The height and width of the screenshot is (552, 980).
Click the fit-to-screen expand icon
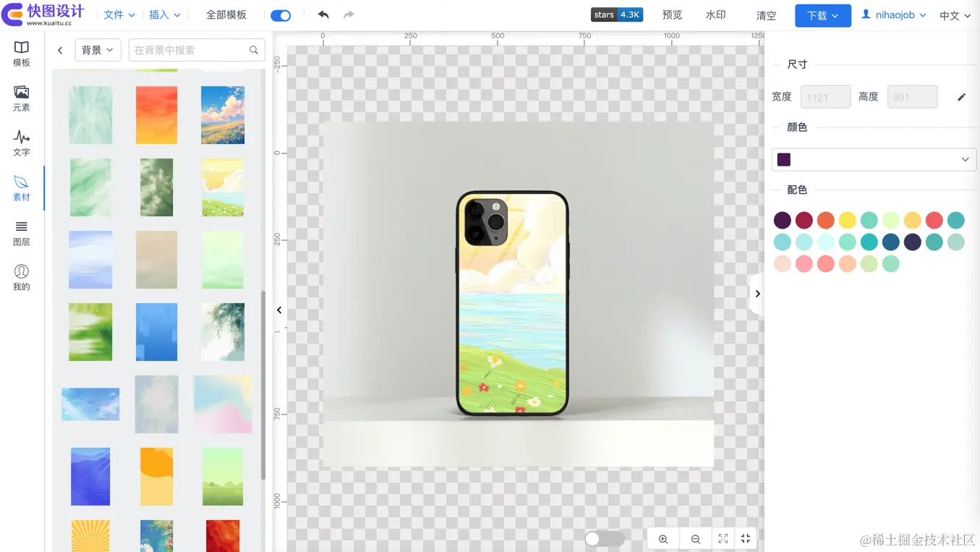(x=723, y=539)
